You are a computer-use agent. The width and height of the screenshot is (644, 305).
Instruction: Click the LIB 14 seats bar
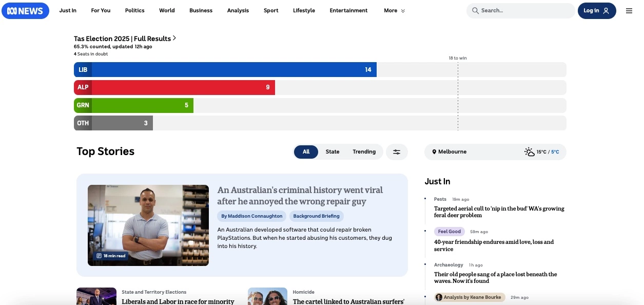point(225,70)
